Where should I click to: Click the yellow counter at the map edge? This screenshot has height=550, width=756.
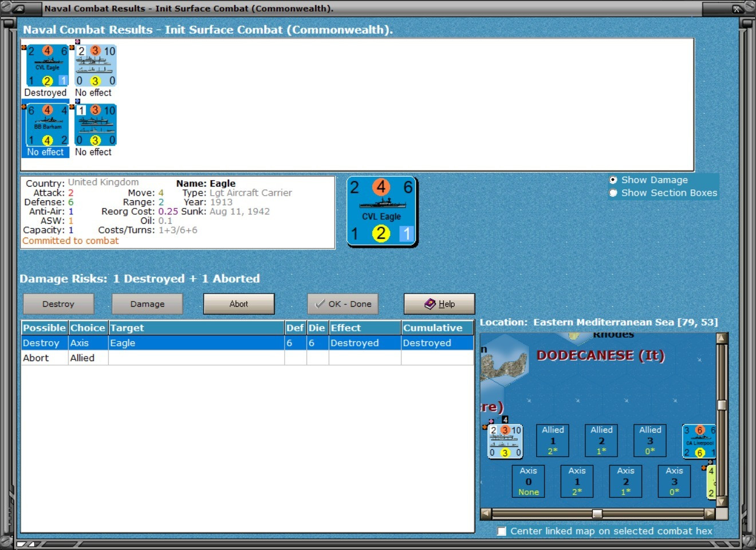click(711, 482)
